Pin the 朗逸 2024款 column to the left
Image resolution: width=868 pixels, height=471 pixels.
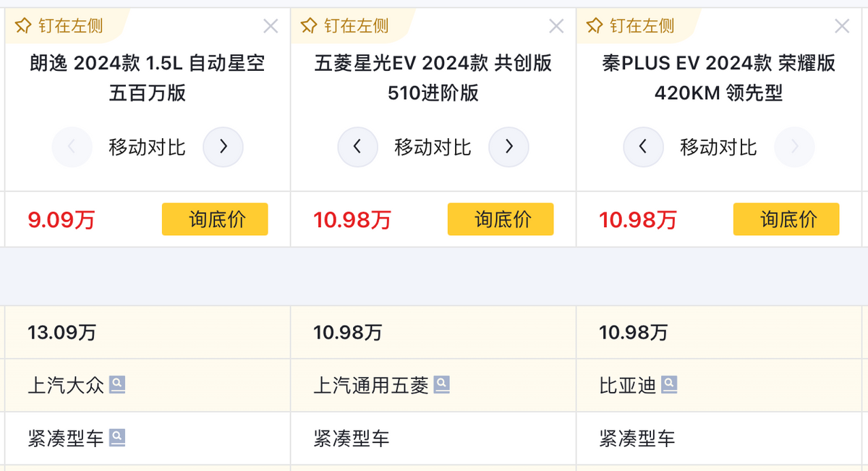(x=59, y=26)
